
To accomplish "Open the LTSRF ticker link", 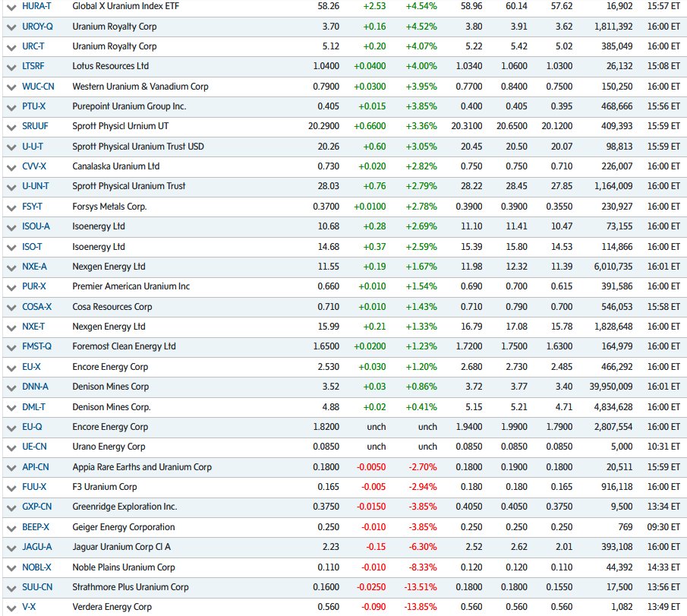I will (x=33, y=66).
